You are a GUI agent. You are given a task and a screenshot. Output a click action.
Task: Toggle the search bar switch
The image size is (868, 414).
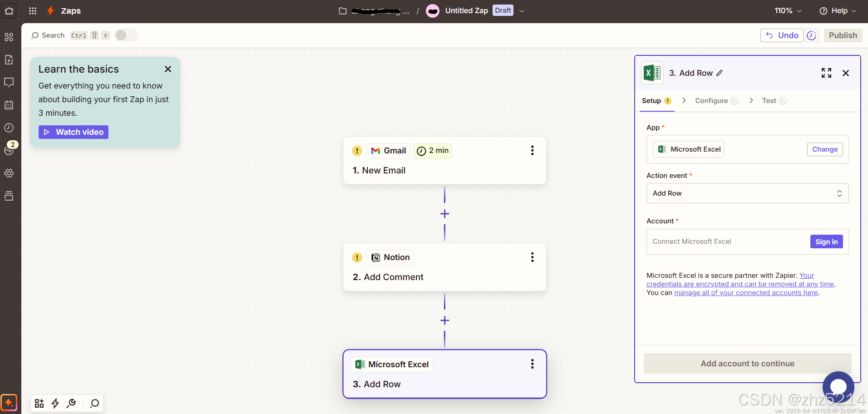(126, 35)
